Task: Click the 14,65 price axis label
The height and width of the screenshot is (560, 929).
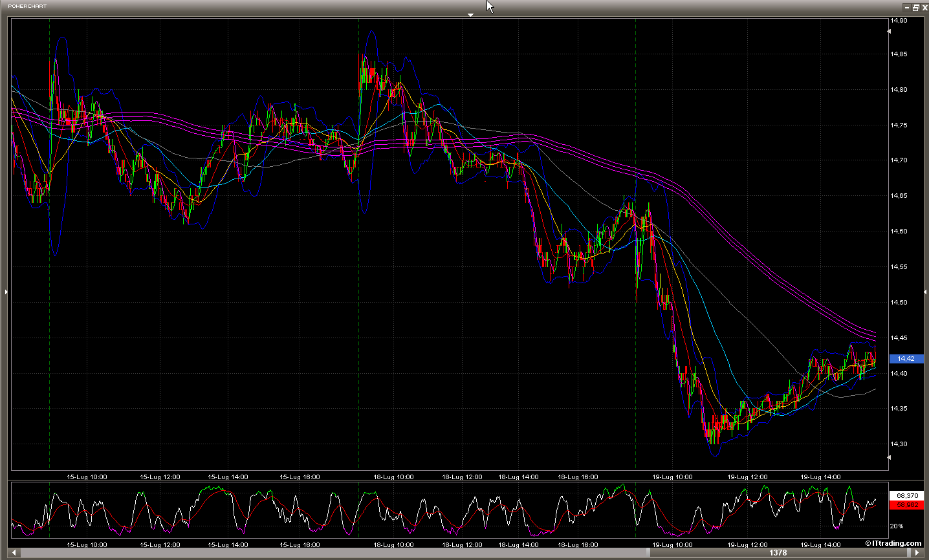Action: tap(899, 196)
